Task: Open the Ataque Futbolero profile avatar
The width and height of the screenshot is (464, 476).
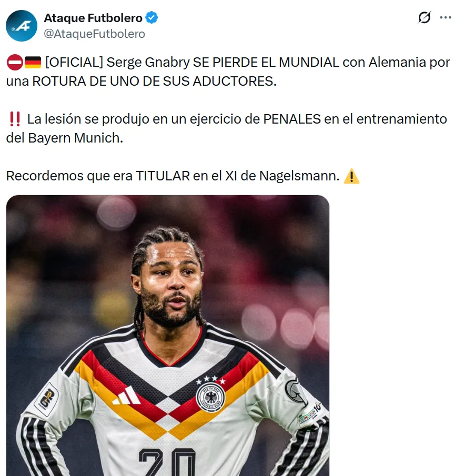Action: click(x=22, y=25)
